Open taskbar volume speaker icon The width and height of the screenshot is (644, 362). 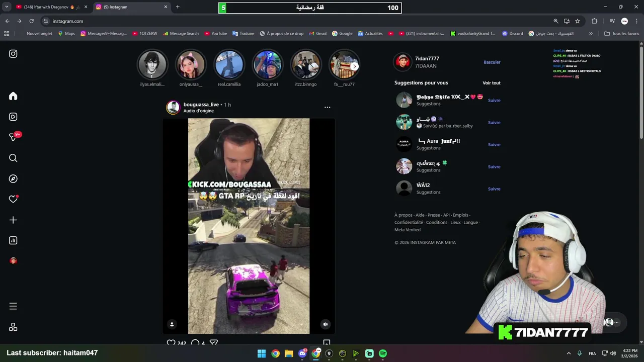point(613,353)
